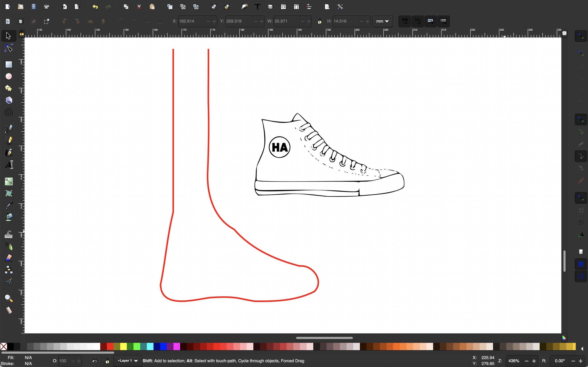The image size is (588, 367).
Task: Toggle snapping at the top of the snap bar
Action: [x=581, y=36]
